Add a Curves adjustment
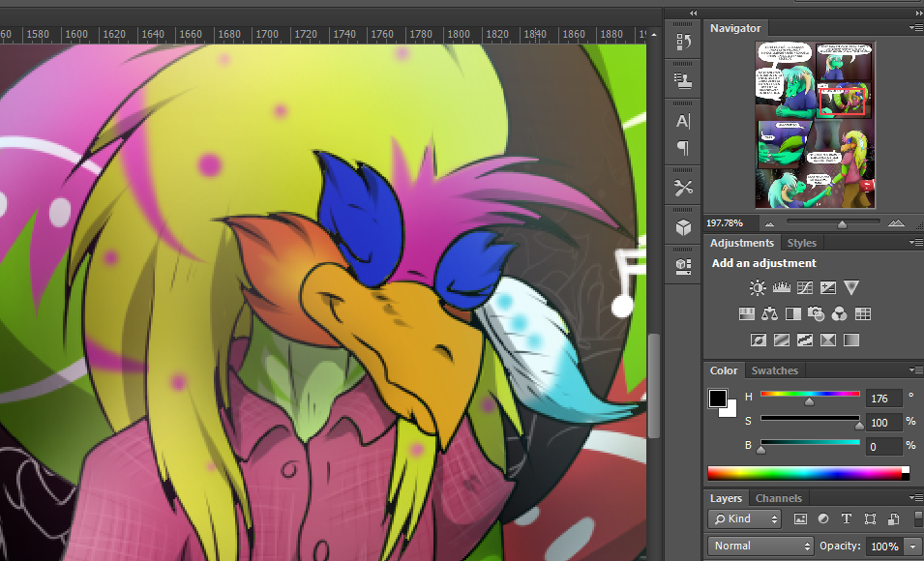This screenshot has width=924, height=561. tap(804, 287)
